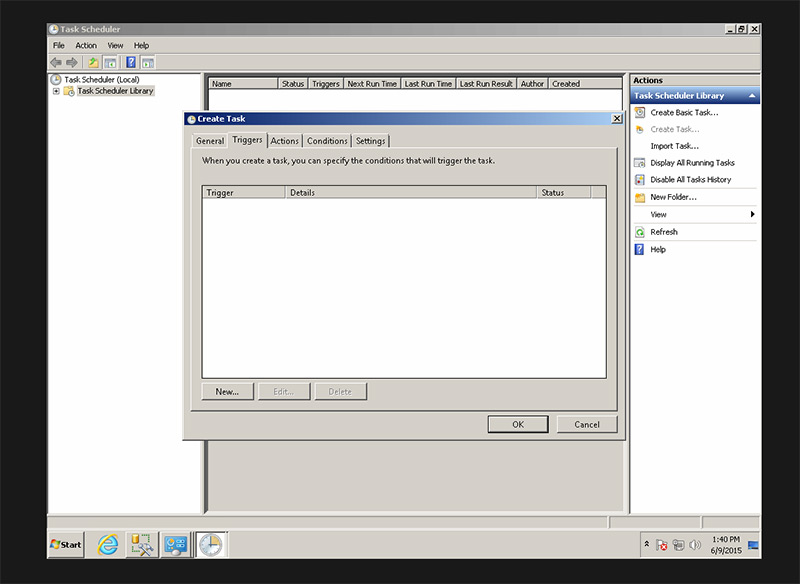Click the Details column header
The image size is (800, 584).
pyautogui.click(x=411, y=193)
